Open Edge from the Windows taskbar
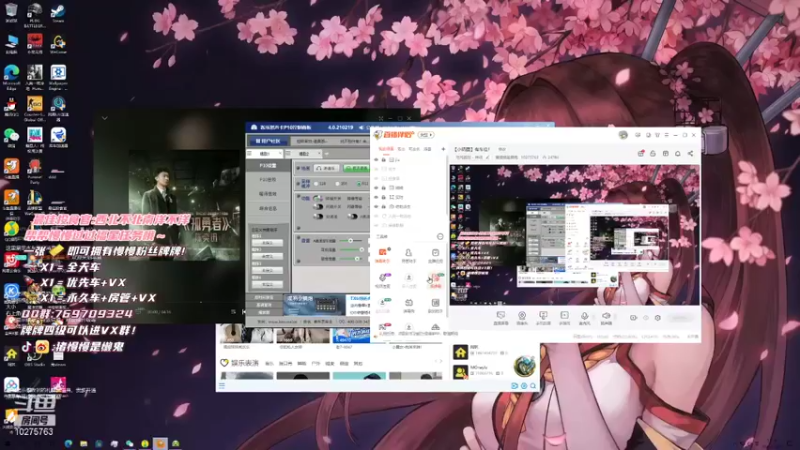This screenshot has width=800, height=450. coord(68,443)
